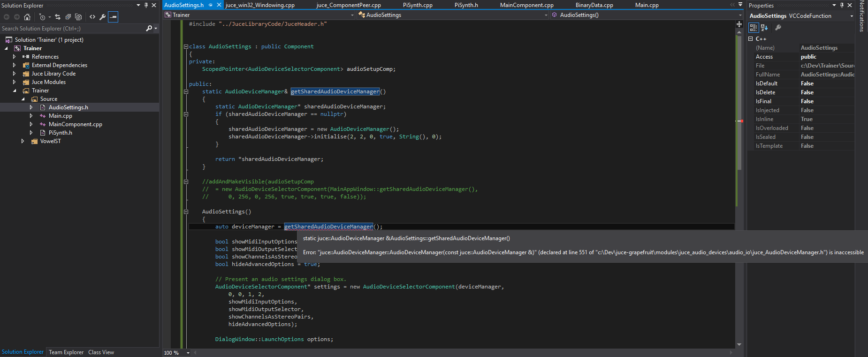This screenshot has height=357, width=868.
Task: Select the Access property row
Action: coord(801,57)
